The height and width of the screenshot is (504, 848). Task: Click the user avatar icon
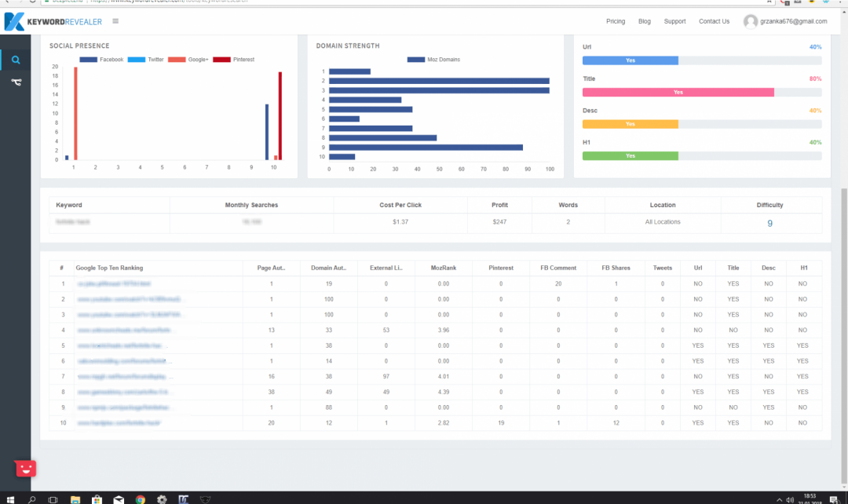(x=751, y=22)
